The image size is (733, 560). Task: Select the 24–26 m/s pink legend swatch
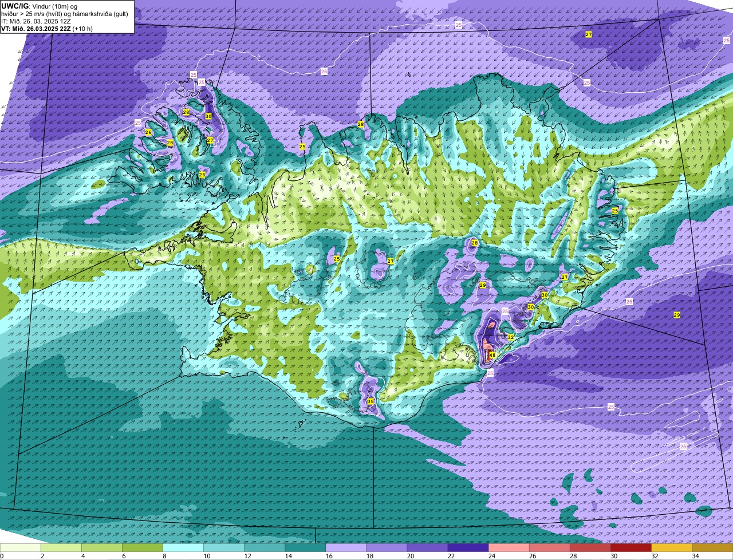(509, 548)
